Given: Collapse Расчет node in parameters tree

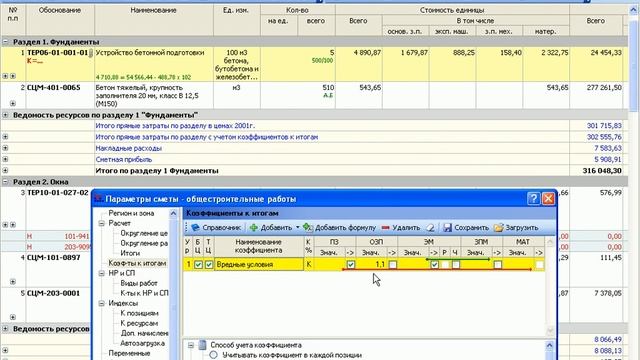Looking at the screenshot, I should 102,223.
